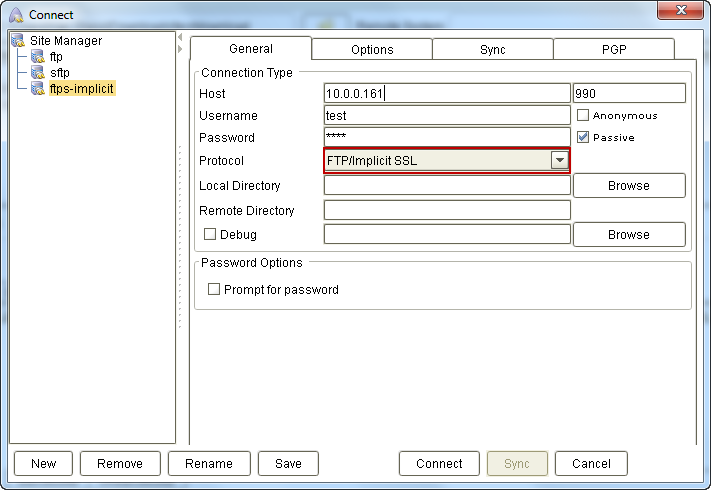Browse for the Local Directory
This screenshot has height=490, width=711.
(629, 185)
